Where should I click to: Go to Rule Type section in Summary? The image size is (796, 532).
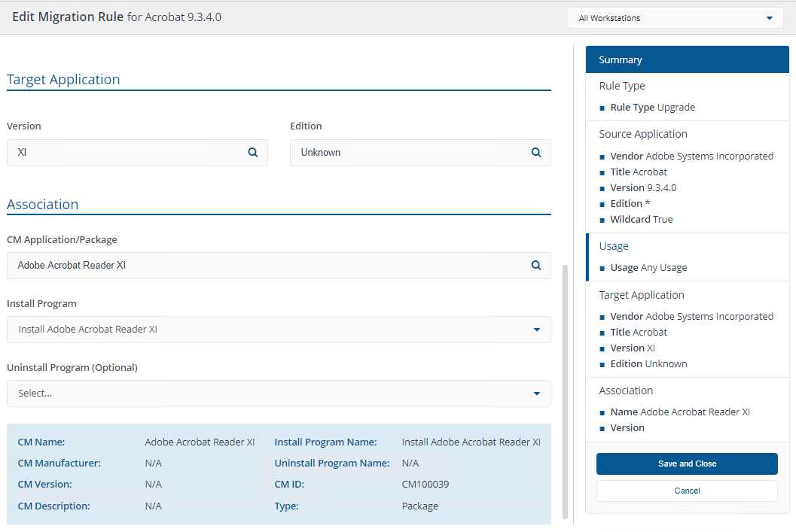click(622, 86)
